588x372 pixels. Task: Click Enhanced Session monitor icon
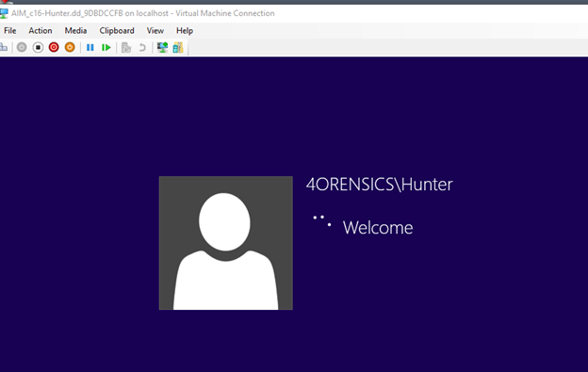coord(162,48)
